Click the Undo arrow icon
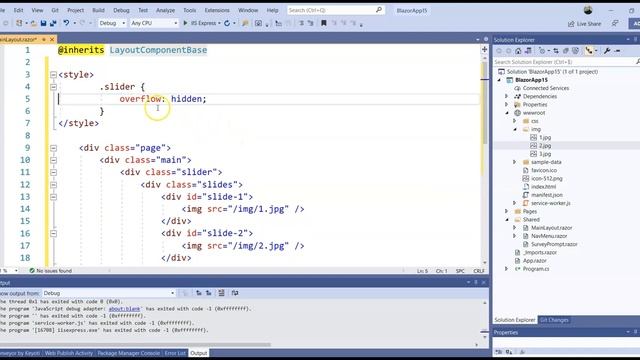This screenshot has height=360, width=640. pyautogui.click(x=66, y=23)
